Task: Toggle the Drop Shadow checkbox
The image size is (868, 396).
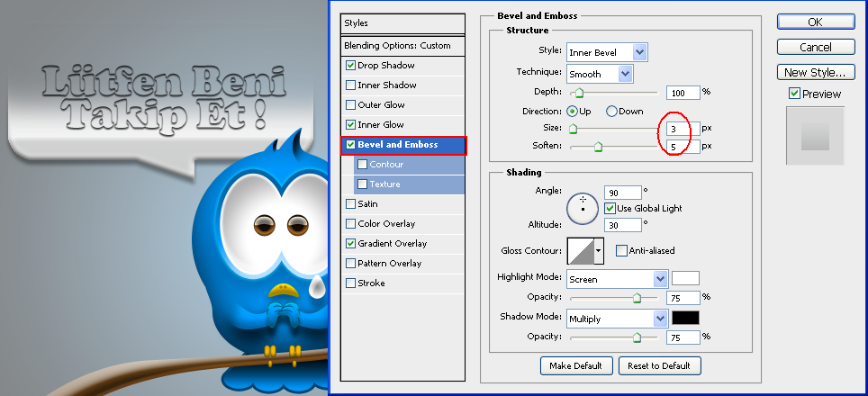Action: (x=350, y=66)
